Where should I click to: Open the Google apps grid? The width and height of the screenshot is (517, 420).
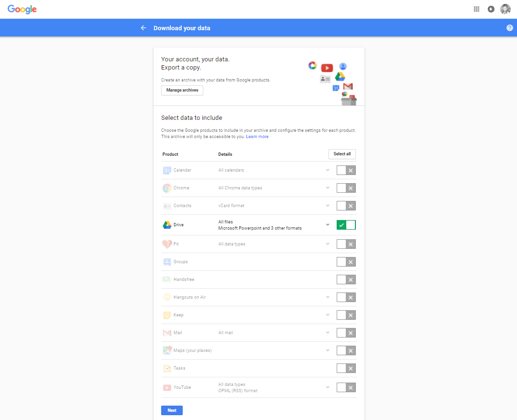tap(476, 9)
